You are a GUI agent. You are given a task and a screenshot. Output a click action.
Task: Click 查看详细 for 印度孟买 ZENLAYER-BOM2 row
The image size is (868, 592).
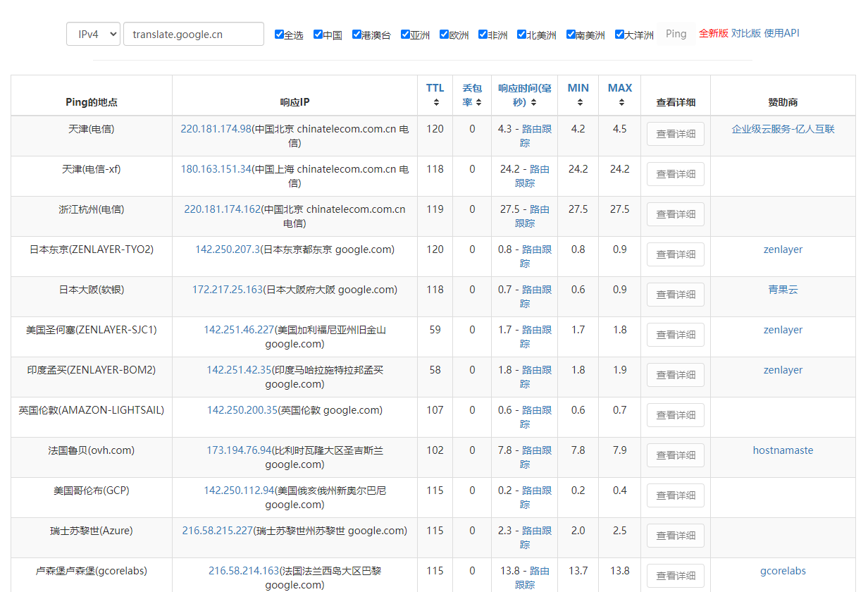(676, 375)
